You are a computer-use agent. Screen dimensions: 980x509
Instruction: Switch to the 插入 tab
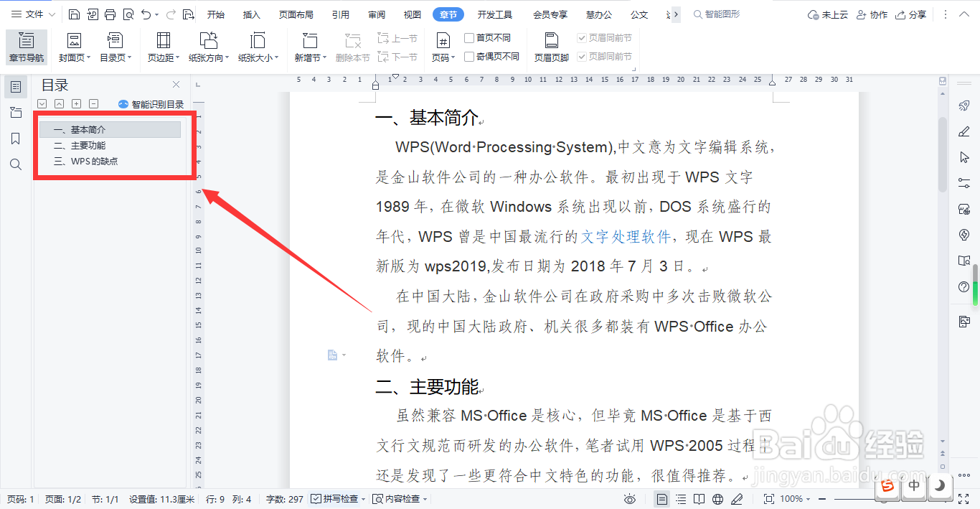[x=252, y=14]
